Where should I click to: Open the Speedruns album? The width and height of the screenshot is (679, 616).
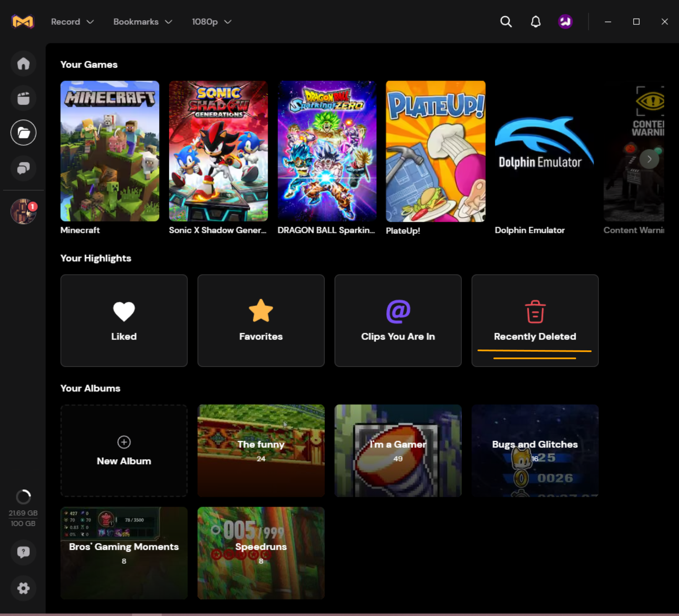[261, 553]
